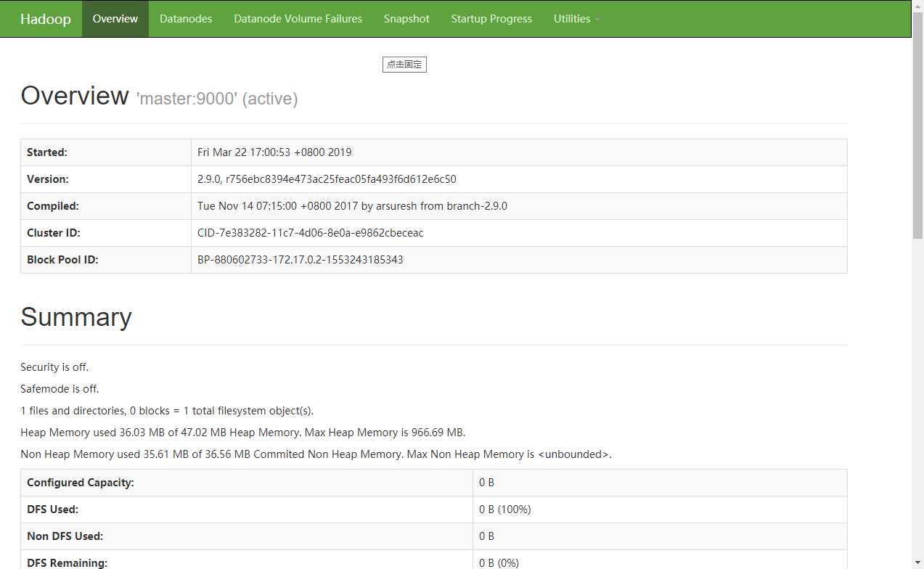924x569 pixels.
Task: Click the Block Pool ID value BP-880602733
Action: tap(300, 260)
